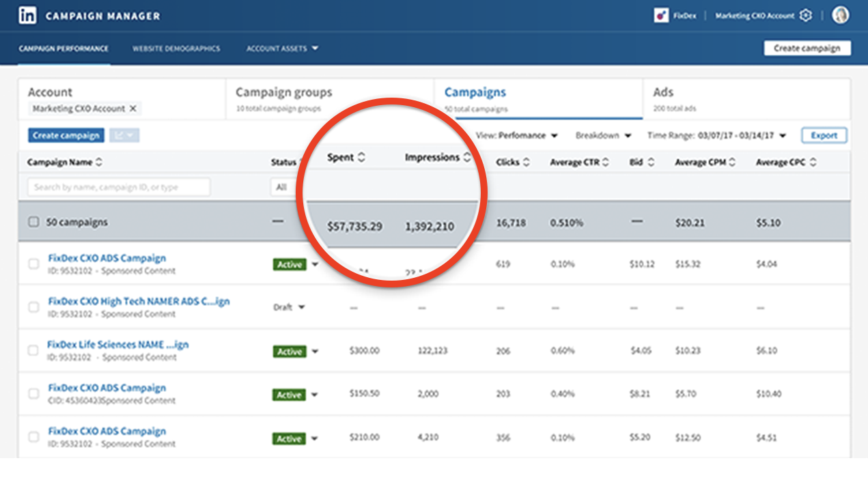This screenshot has width=868, height=482.
Task: Open the Time Range dropdown
Action: click(717, 135)
